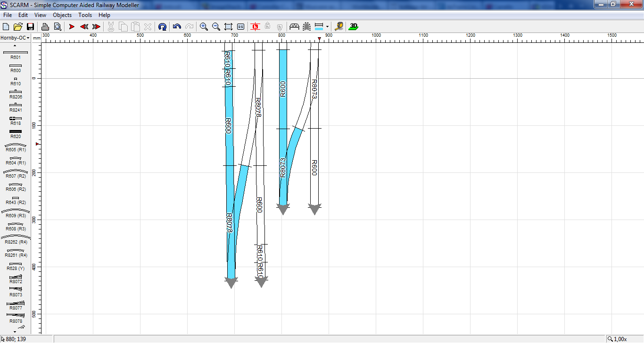The width and height of the screenshot is (644, 343).
Task: Create a new layout file
Action: 6,27
